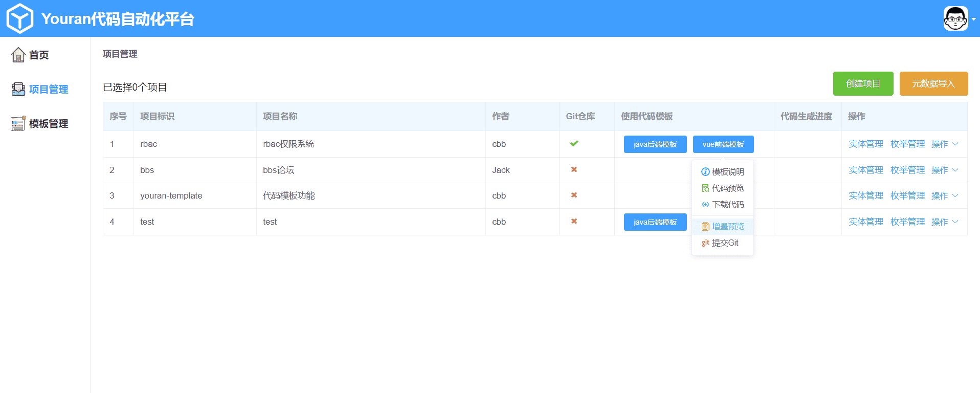Click the 已选择0个项目 text
Screen dimensions: 980x393
(x=135, y=88)
